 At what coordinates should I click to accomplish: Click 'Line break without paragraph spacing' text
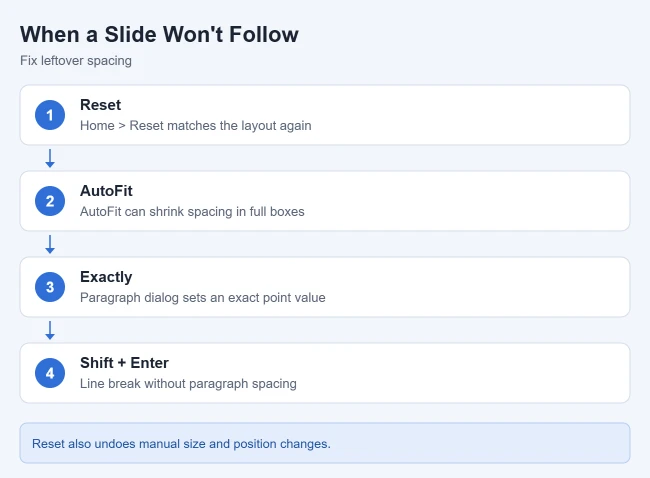[x=188, y=383]
